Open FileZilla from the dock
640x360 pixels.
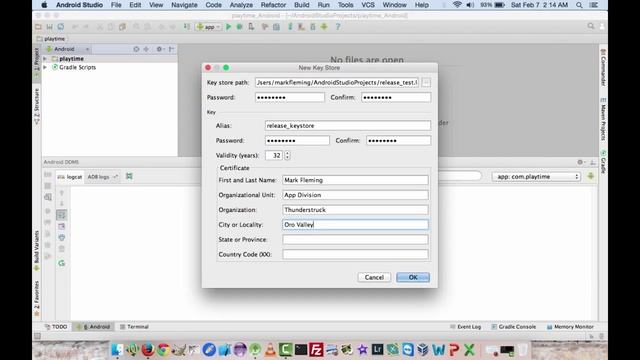pyautogui.click(x=316, y=350)
